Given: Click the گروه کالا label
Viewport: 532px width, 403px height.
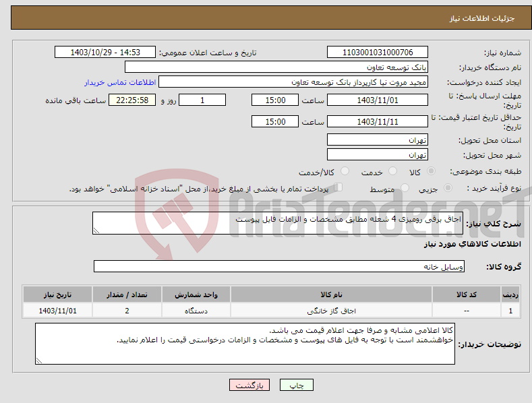Looking at the screenshot, I should click(504, 267).
